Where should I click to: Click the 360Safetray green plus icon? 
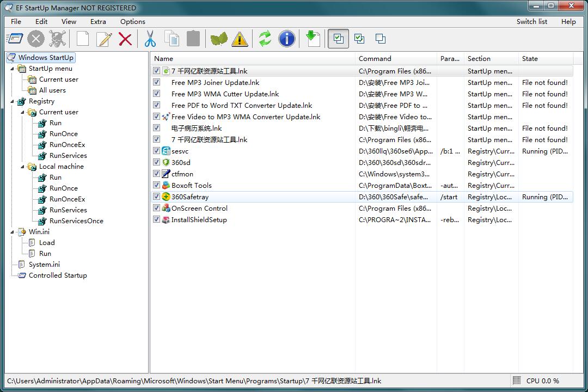click(x=166, y=197)
